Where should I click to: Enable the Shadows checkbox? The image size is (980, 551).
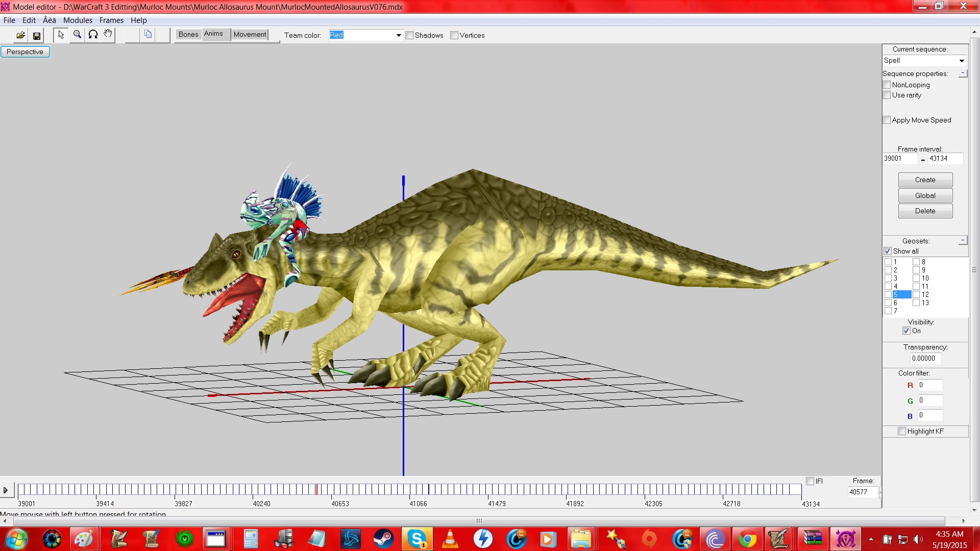(x=409, y=35)
